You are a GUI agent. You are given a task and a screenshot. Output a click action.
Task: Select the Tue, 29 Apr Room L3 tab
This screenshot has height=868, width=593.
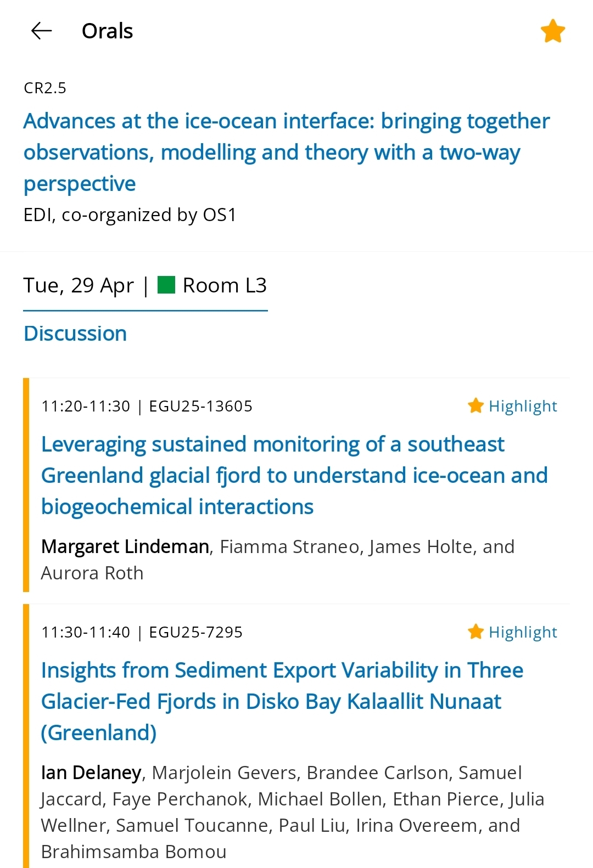(145, 286)
